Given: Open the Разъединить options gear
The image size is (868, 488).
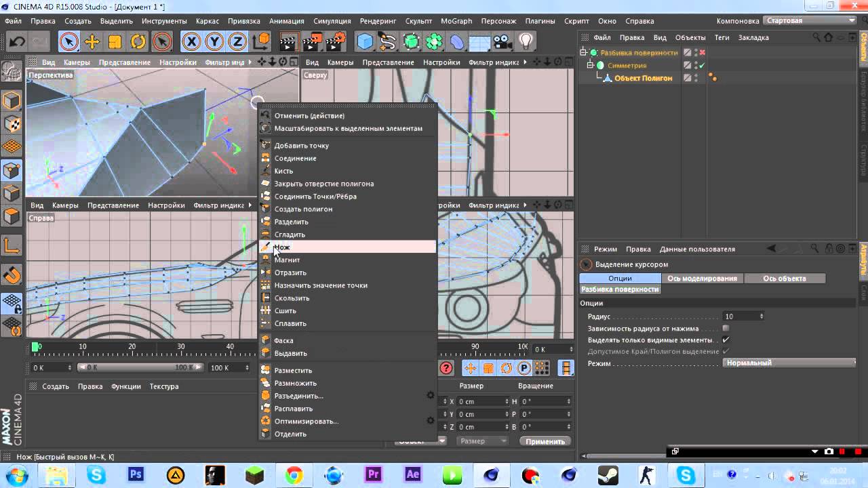Looking at the screenshot, I should 430,396.
